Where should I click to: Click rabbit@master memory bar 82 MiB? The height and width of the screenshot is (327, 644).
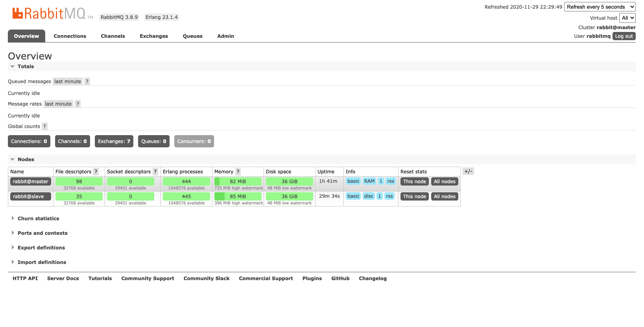238,182
